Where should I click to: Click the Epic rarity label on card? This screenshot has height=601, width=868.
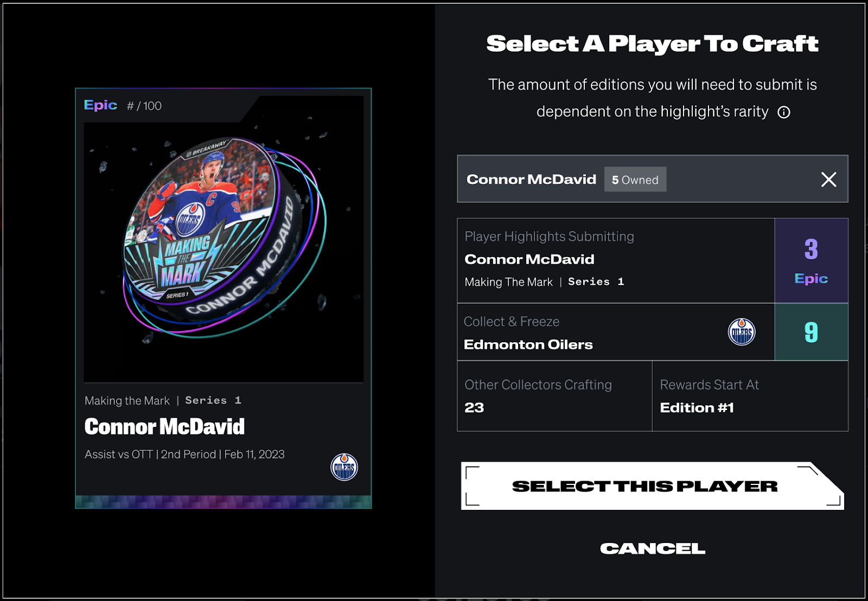point(100,105)
